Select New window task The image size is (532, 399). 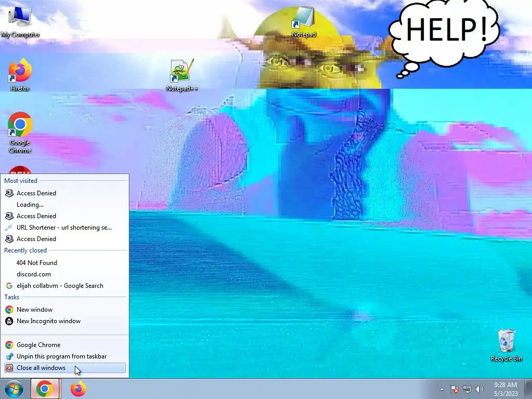pos(64,310)
